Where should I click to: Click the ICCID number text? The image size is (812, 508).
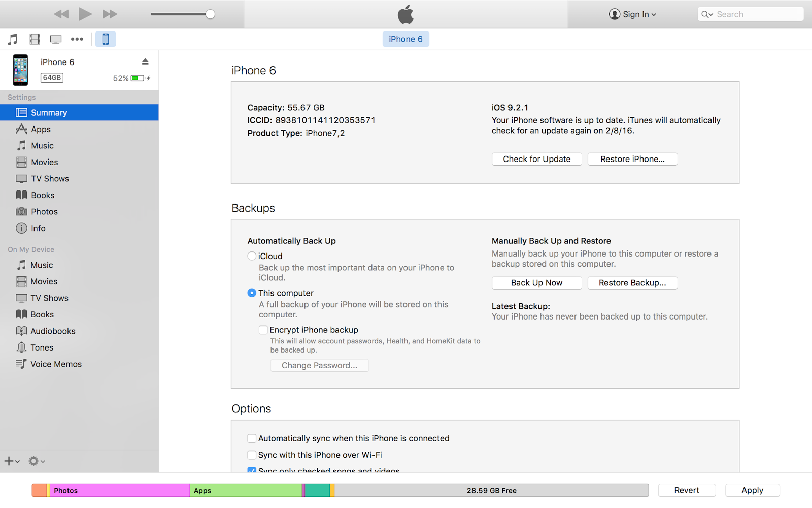(x=311, y=120)
